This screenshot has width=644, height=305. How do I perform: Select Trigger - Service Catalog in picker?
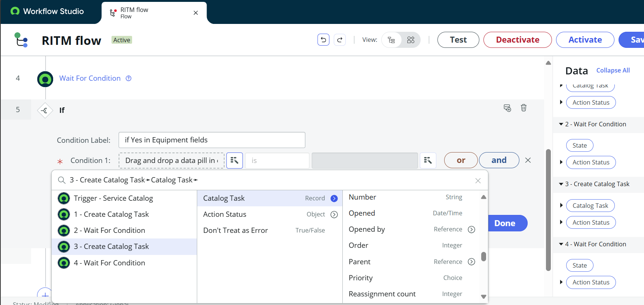click(124, 198)
